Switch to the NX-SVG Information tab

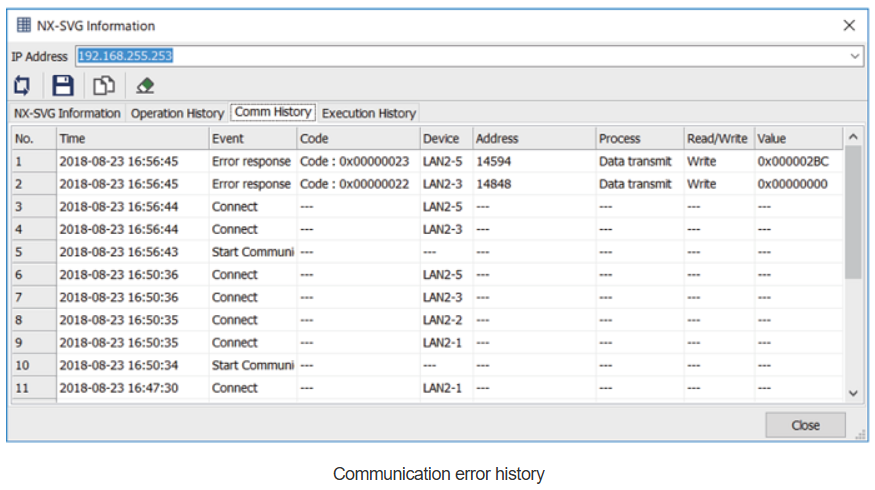click(67, 113)
